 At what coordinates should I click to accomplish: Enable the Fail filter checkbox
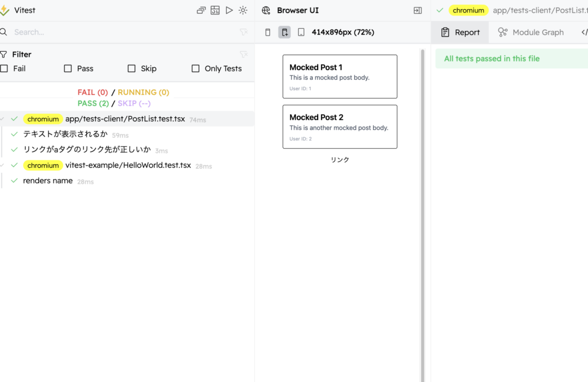click(x=5, y=68)
